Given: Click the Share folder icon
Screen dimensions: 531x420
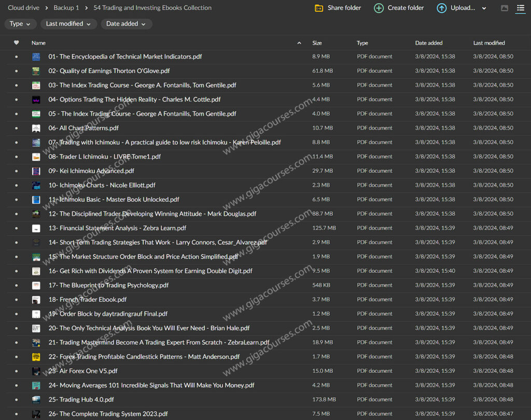Looking at the screenshot, I should pos(318,8).
